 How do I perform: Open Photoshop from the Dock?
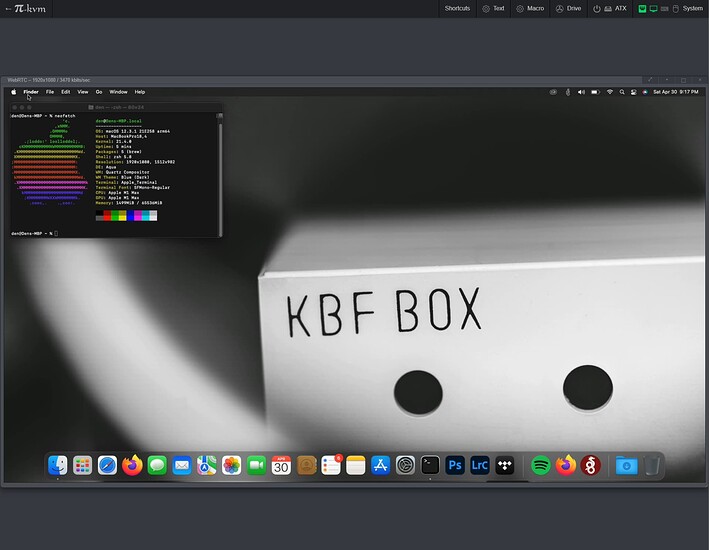pos(455,465)
